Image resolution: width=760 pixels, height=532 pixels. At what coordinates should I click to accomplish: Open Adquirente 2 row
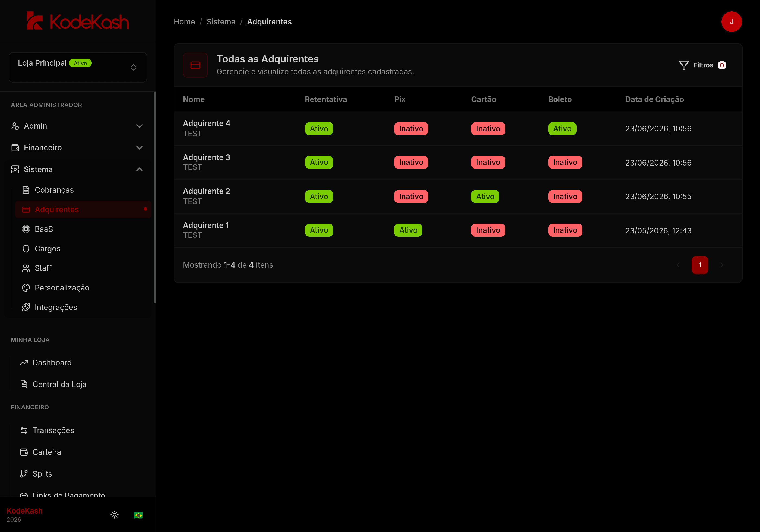458,196
